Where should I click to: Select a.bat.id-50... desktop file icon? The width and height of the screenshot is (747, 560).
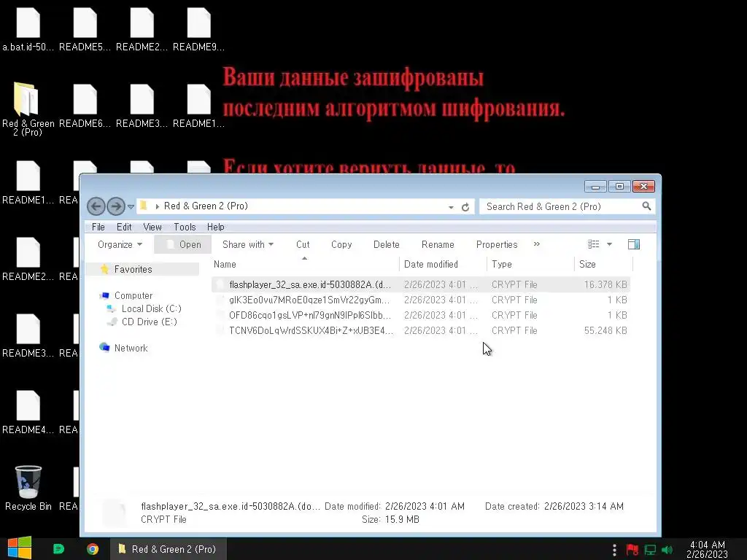pos(28,29)
